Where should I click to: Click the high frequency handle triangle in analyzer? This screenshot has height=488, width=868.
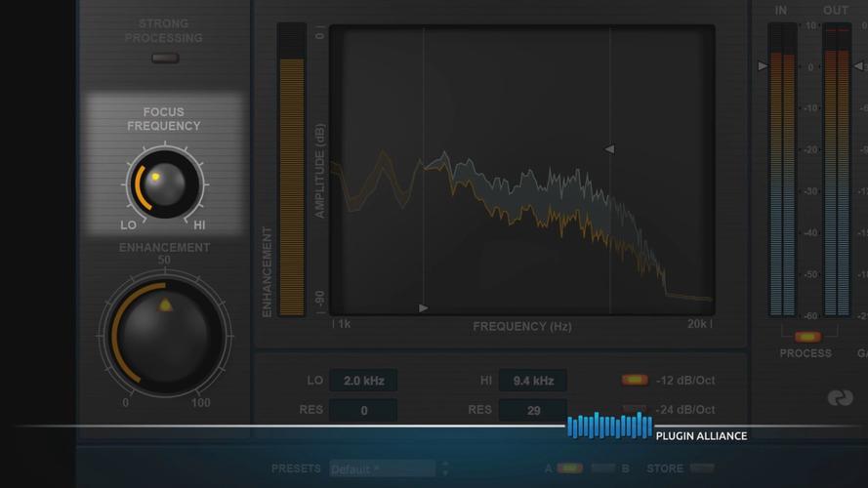[x=609, y=148]
